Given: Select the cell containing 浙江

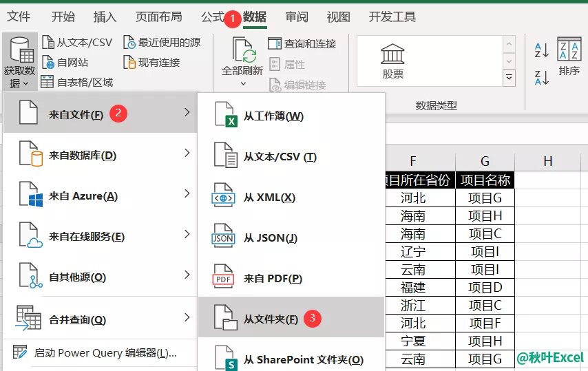Looking at the screenshot, I should [x=421, y=305].
